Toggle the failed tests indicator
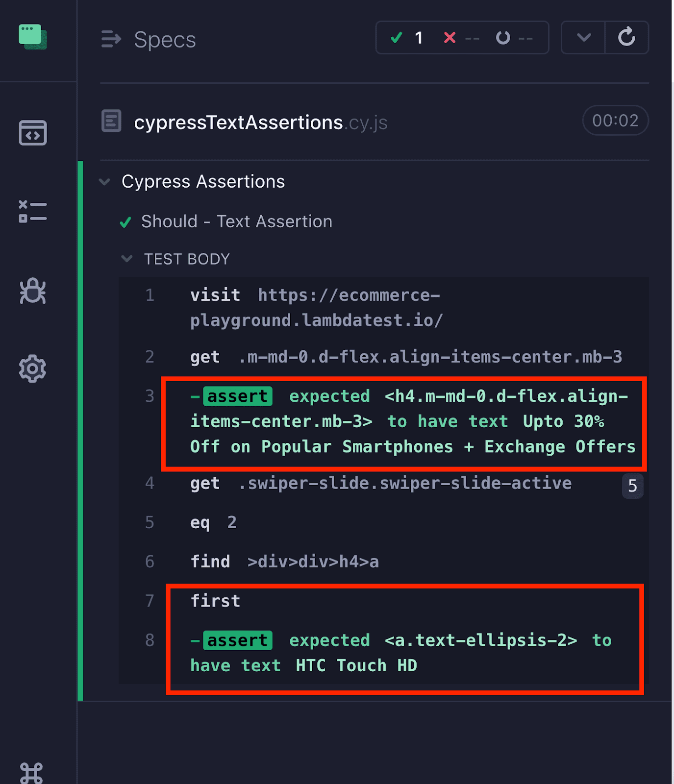This screenshot has width=674, height=784. point(461,38)
